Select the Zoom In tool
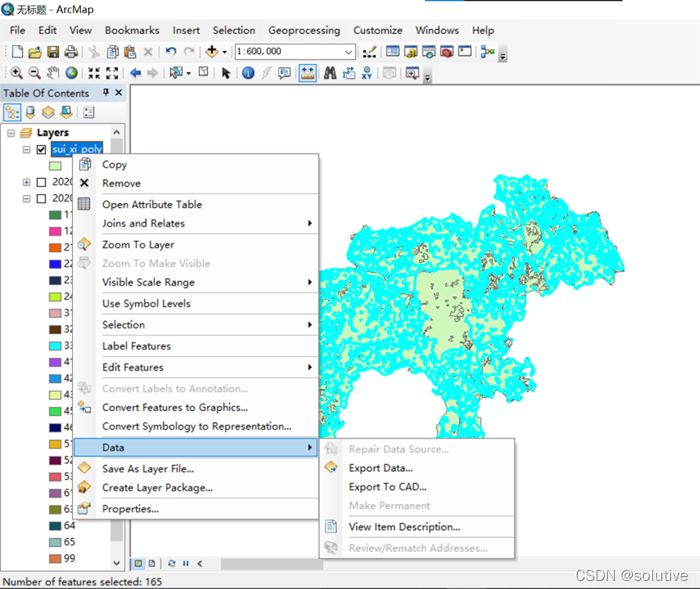Screen dimensions: 700x589 click(x=16, y=73)
